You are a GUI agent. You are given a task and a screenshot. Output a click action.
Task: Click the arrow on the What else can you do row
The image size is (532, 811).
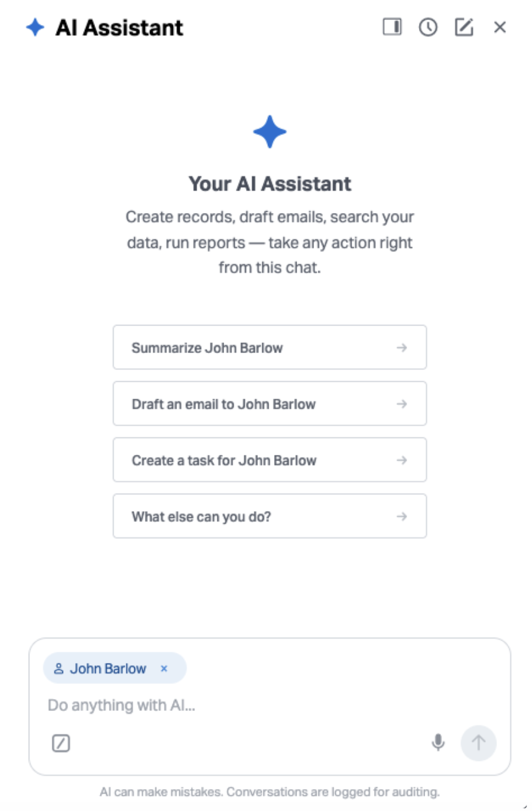(x=402, y=516)
